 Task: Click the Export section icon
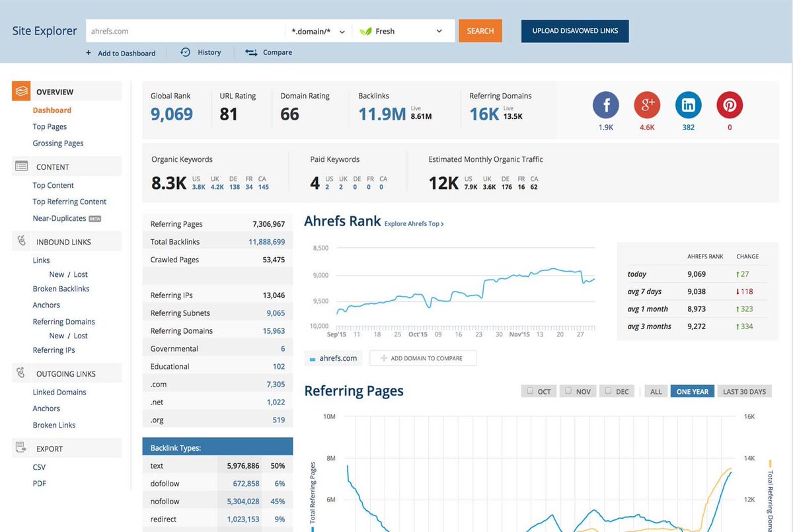21,448
